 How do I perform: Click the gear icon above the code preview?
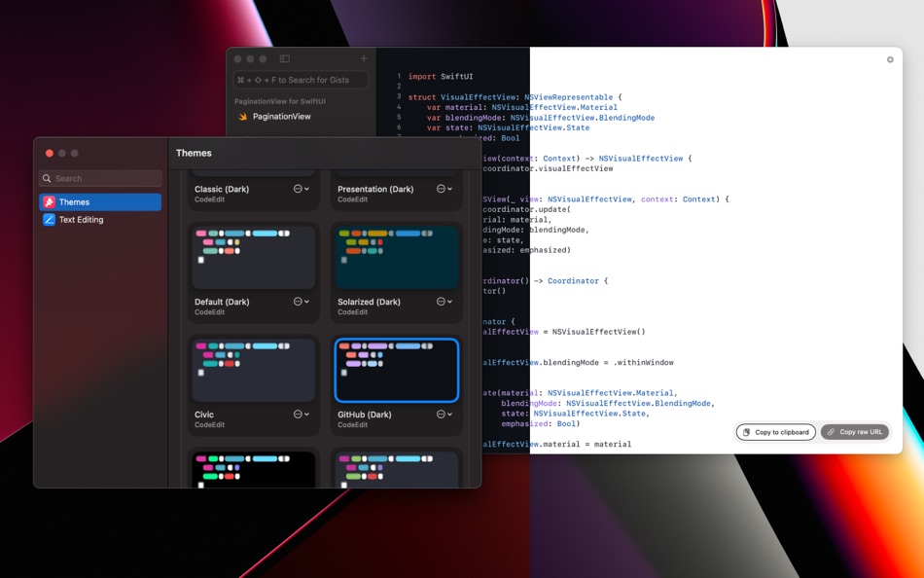click(889, 59)
